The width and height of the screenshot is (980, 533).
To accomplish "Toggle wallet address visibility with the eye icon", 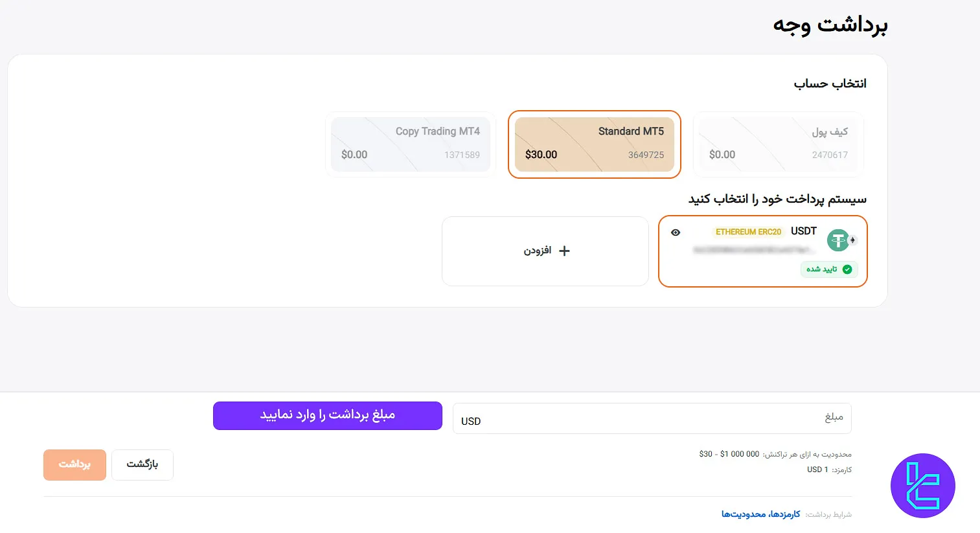I will point(676,232).
